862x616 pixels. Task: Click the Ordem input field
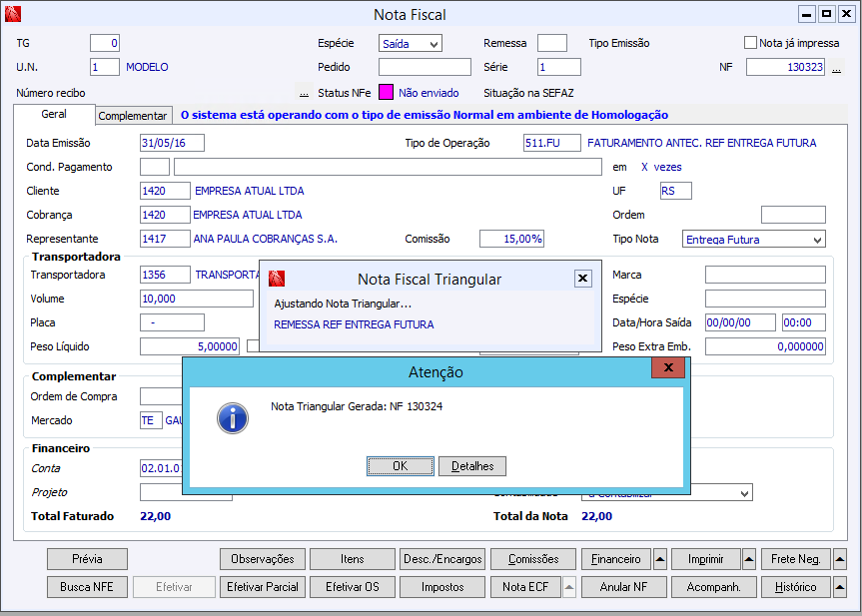click(x=793, y=215)
